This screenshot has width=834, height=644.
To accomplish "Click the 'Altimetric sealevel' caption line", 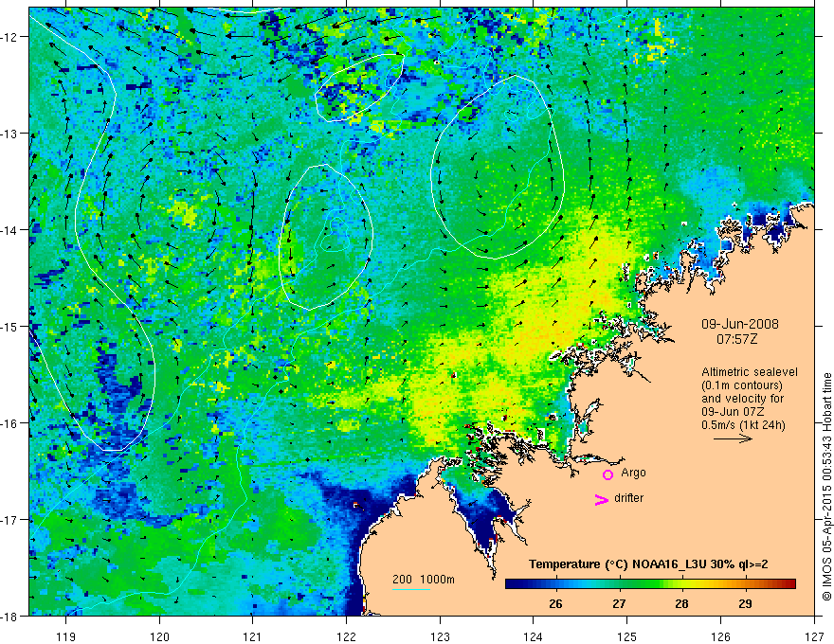I will 750,372.
